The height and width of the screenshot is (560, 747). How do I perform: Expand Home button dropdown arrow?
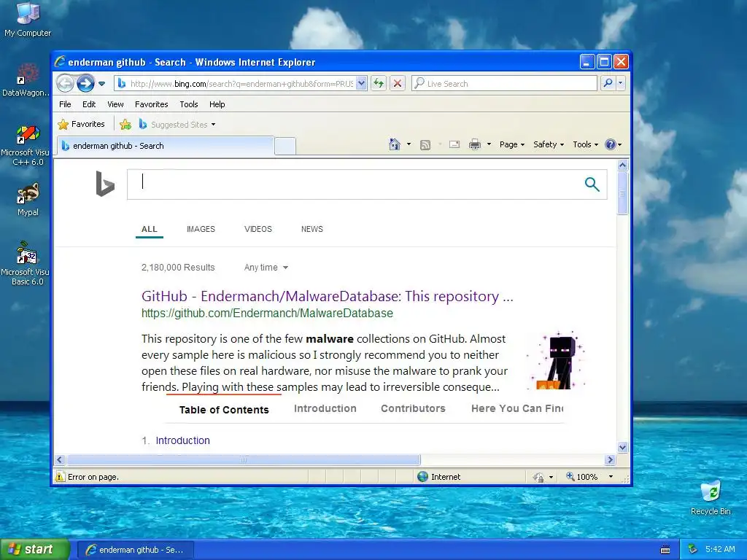(x=409, y=144)
